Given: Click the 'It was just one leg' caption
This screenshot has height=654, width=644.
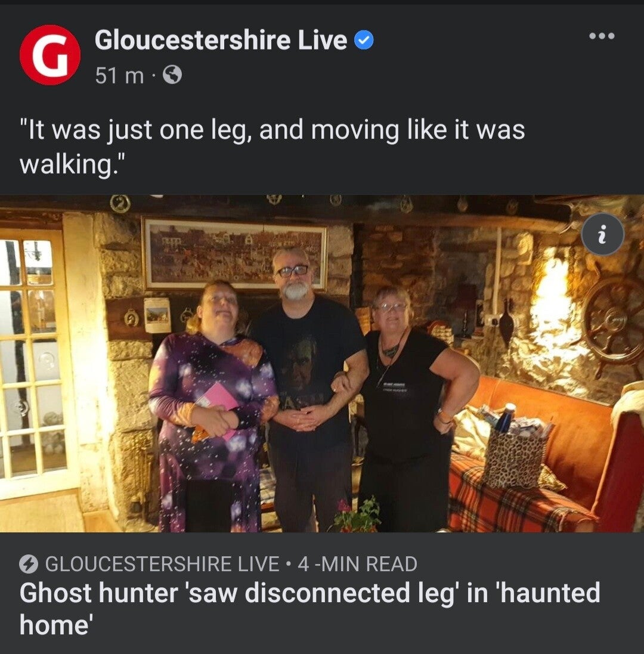Looking at the screenshot, I should click(x=272, y=147).
